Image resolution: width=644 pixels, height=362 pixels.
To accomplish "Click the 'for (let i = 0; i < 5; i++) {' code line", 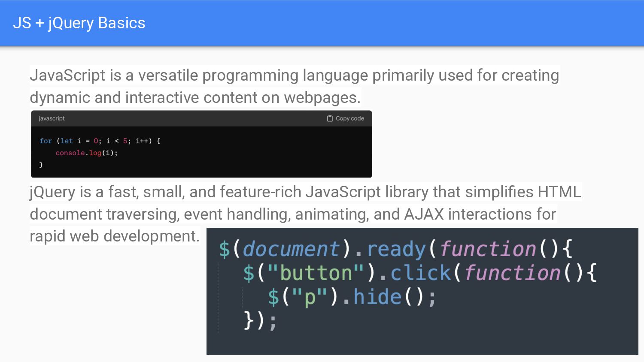I will (100, 141).
